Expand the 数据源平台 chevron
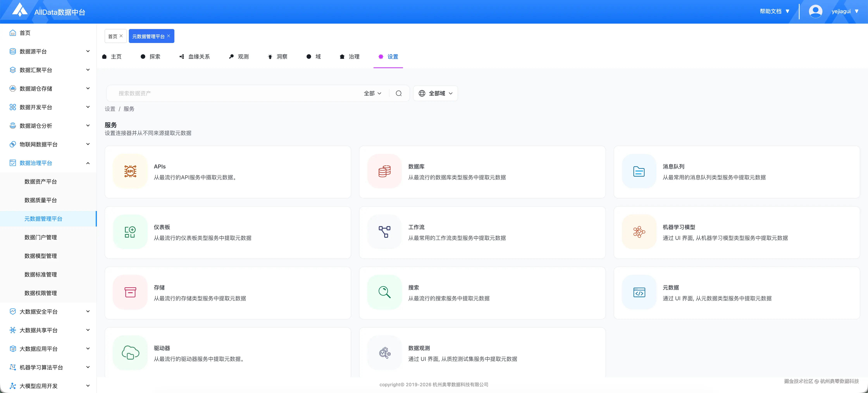Viewport: 868px width, 393px height. (88, 51)
